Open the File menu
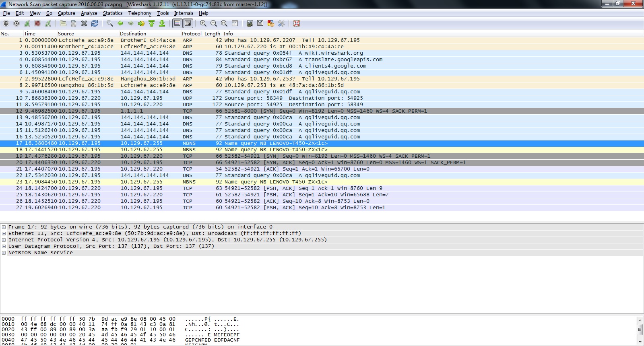This screenshot has height=346, width=644. click(x=6, y=13)
